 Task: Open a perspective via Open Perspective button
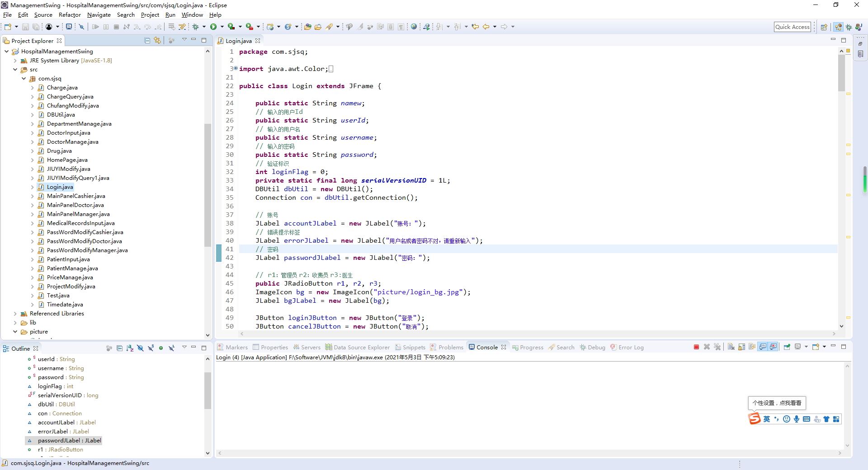pos(824,27)
